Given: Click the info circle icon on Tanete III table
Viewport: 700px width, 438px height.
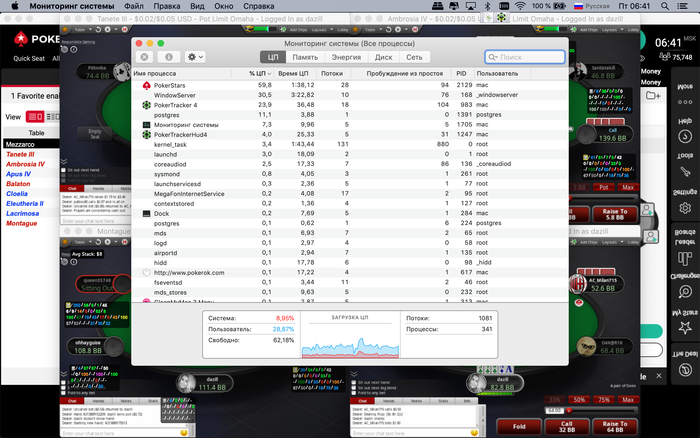Looking at the screenshot, I should point(74,50).
